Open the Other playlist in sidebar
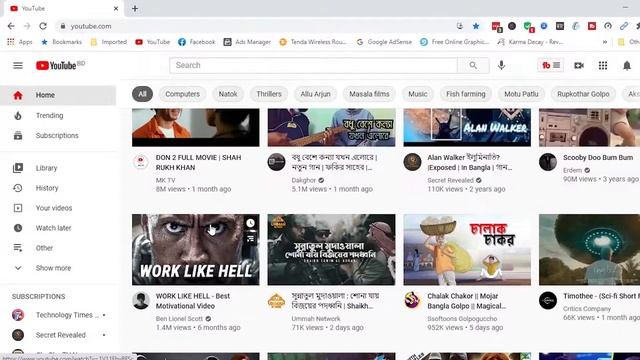The height and width of the screenshot is (360, 640). [x=58, y=248]
